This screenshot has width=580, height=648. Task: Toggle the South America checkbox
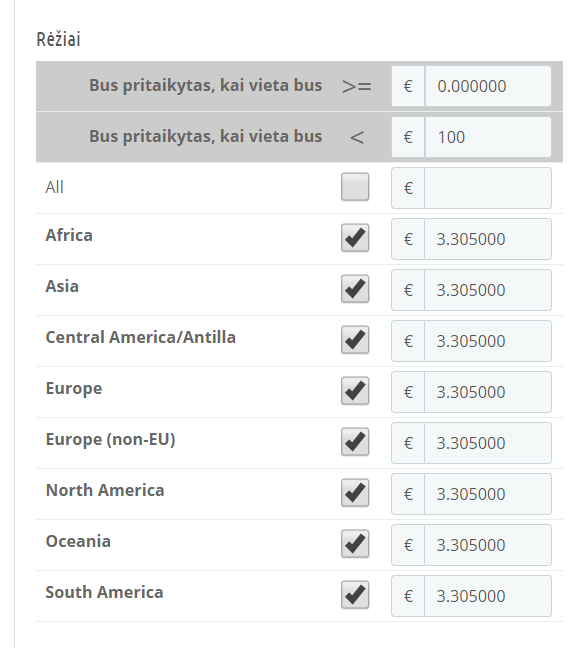click(355, 595)
